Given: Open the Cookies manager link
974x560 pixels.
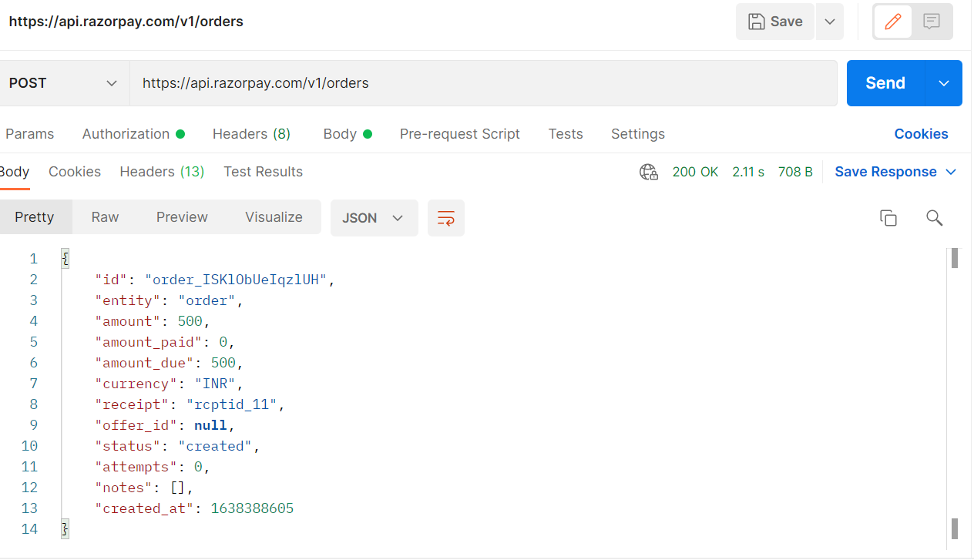Looking at the screenshot, I should tap(921, 133).
